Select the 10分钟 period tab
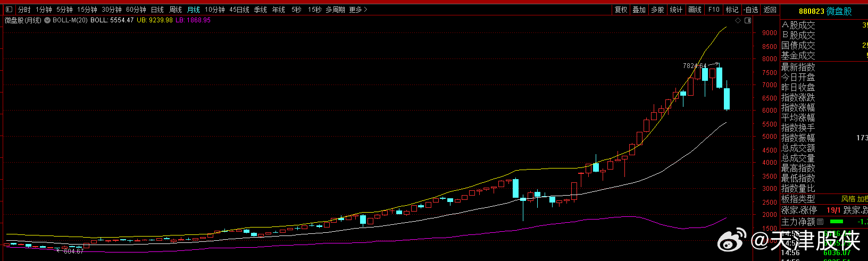Image resolution: width=868 pixels, height=261 pixels. (x=215, y=10)
